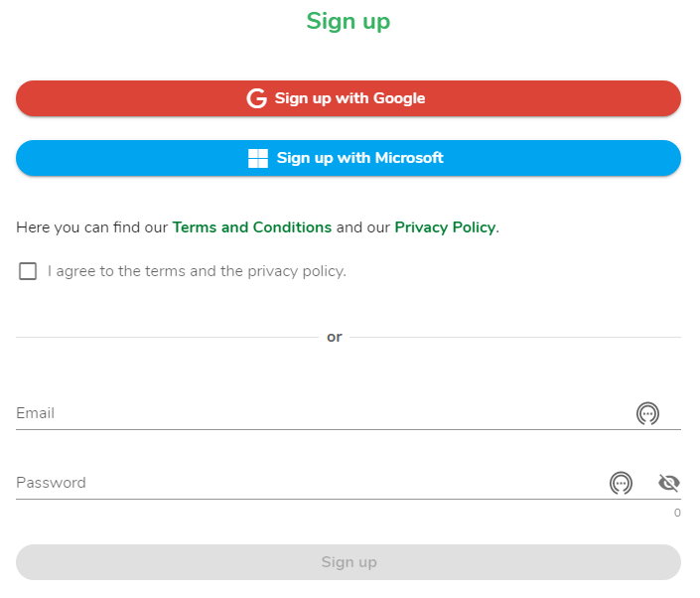Screen dimensions: 700x598
Task: Open the Privacy Policy link
Action: (x=445, y=227)
